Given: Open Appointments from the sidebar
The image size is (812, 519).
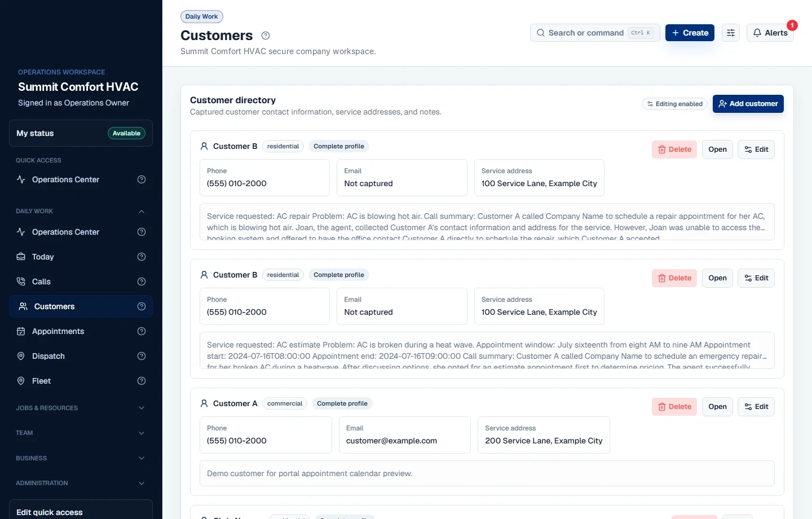Looking at the screenshot, I should coord(58,331).
